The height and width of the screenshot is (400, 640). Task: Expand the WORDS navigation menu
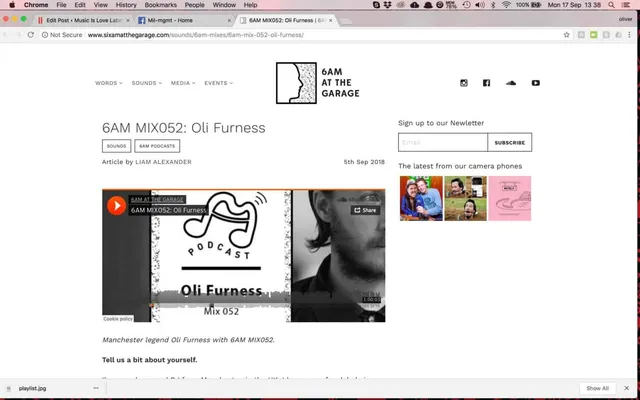point(109,83)
